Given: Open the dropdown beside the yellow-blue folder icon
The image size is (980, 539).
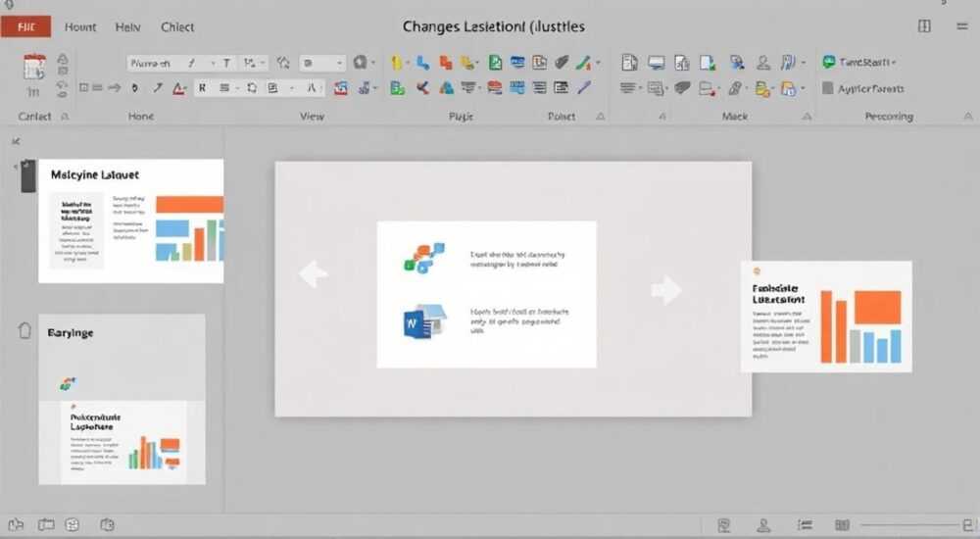Looking at the screenshot, I should (803, 89).
